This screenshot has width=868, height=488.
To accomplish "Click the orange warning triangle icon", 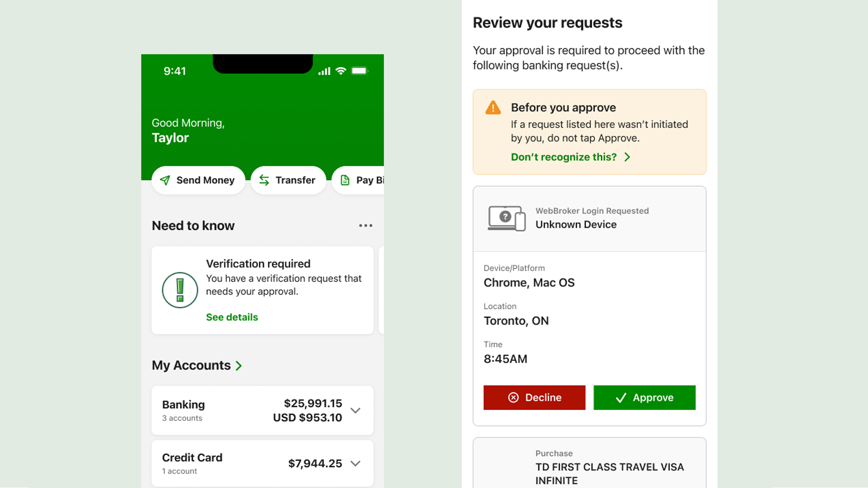I will coord(493,108).
